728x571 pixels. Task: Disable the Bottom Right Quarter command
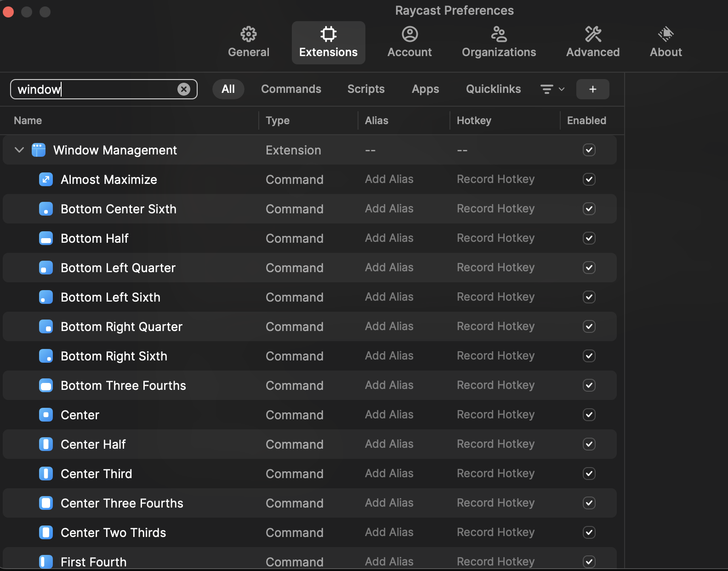[589, 326]
